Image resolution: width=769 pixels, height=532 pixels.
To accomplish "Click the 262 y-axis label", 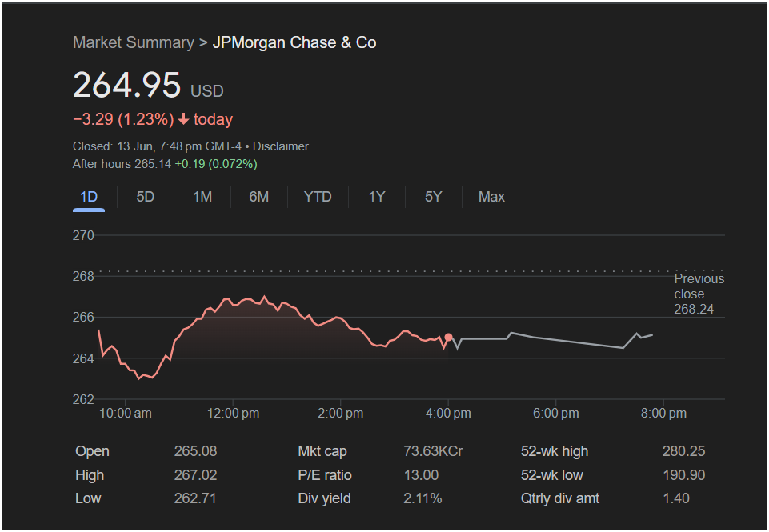I will coord(83,400).
